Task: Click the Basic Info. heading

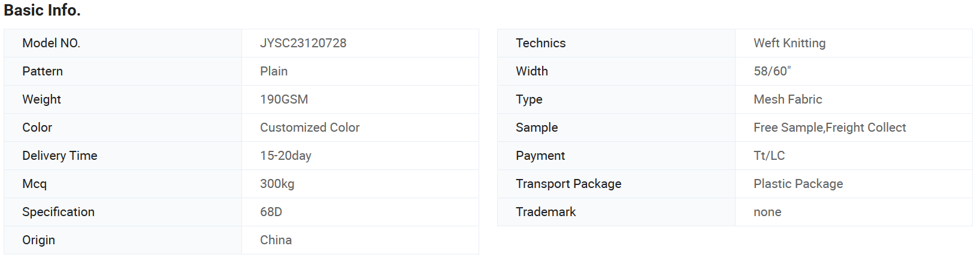Action: coord(42,10)
